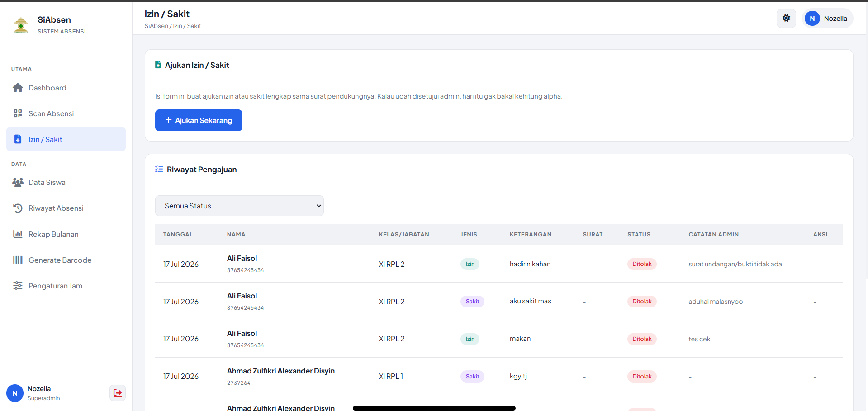The width and height of the screenshot is (868, 411).
Task: Click date 17 Jul 2026 in kgyitj row
Action: [181, 376]
